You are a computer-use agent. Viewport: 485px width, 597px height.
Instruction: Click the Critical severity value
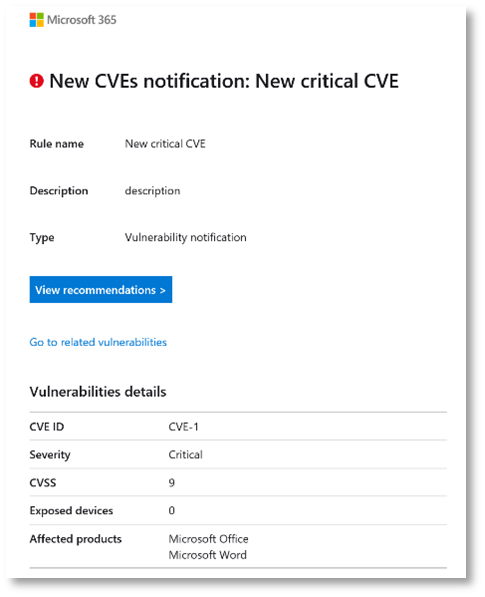[186, 455]
